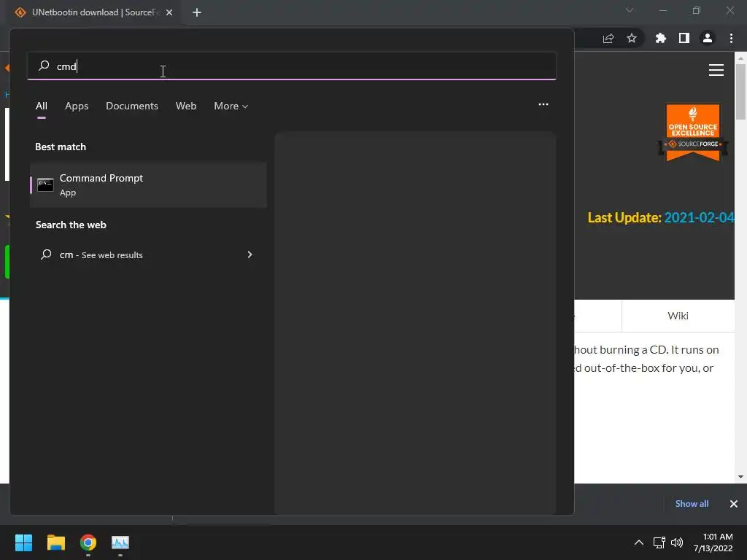Show hidden system tray icons
Viewport: 747px width, 560px height.
639,542
